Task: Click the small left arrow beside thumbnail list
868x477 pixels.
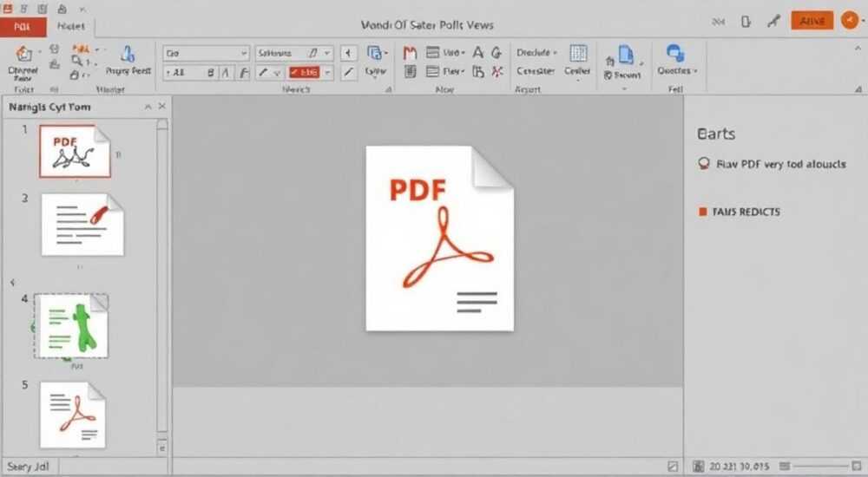Action: pos(12,283)
